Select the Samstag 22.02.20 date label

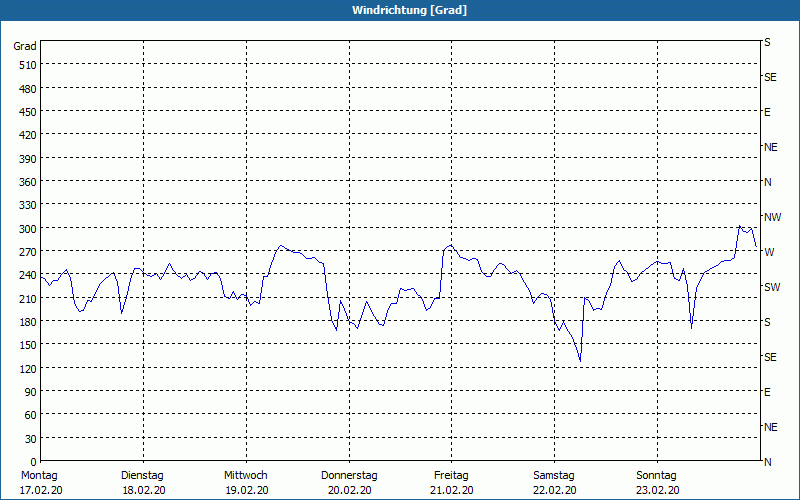[555, 483]
